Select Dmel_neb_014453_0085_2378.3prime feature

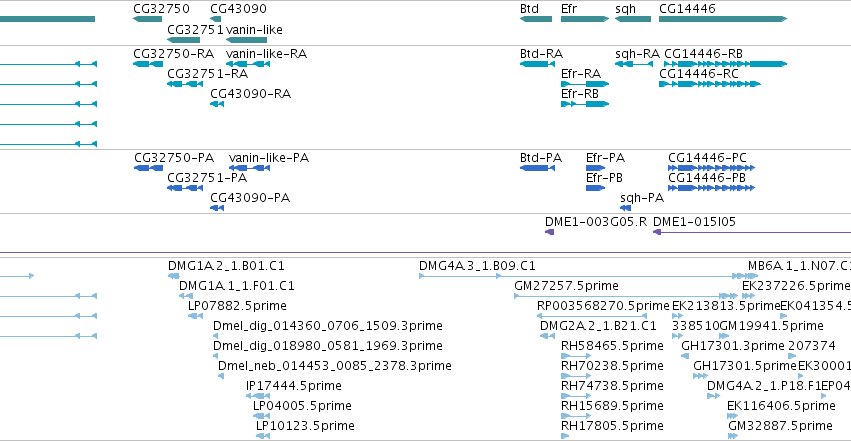[x=221, y=376]
